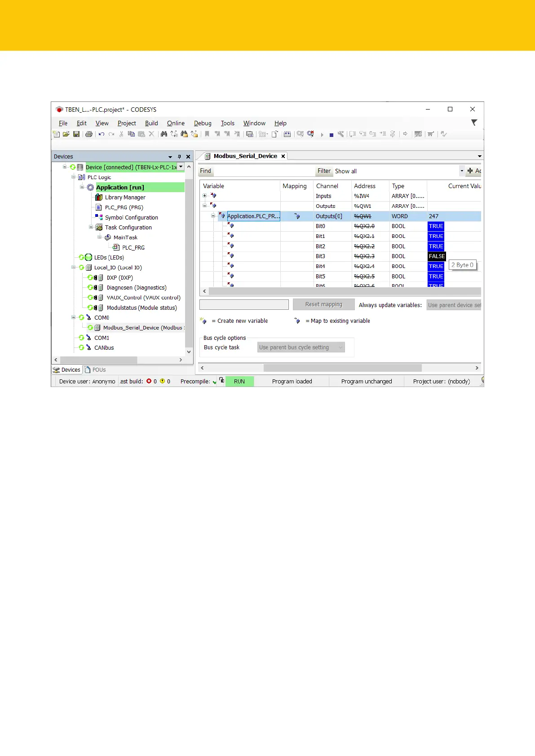The width and height of the screenshot is (535, 756).
Task: Open the File menu
Action: click(x=63, y=123)
